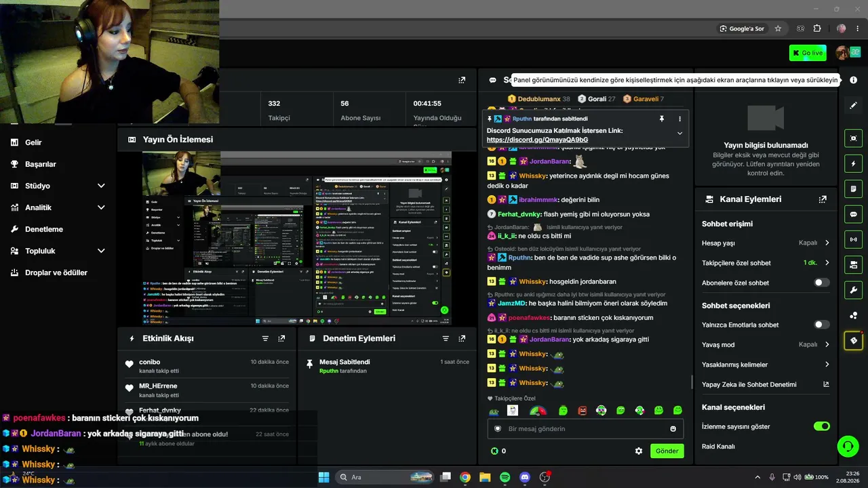868x488 pixels.
Task: Toggle Abonelere özel sohbet switch
Action: coord(821,283)
